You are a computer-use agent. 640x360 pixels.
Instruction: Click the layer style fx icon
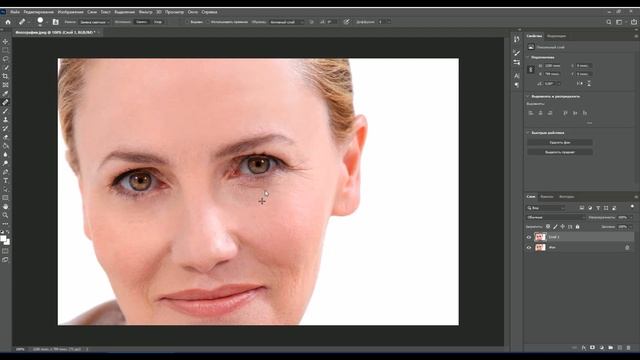pos(584,348)
